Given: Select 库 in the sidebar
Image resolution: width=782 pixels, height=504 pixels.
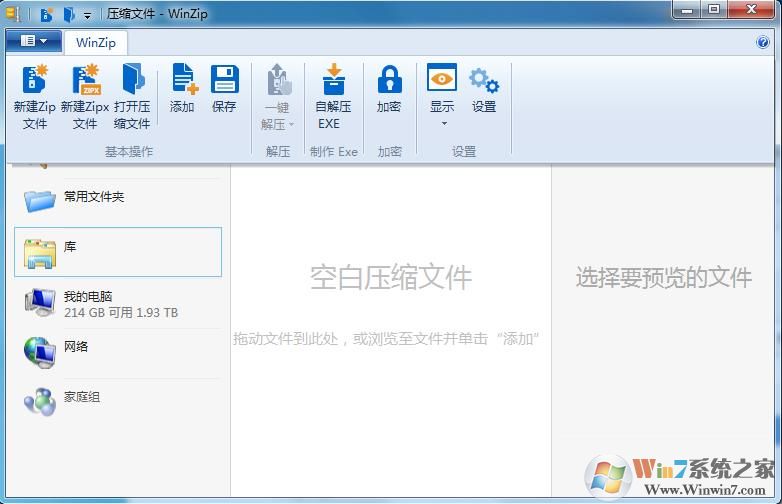Looking at the screenshot, I should point(117,251).
